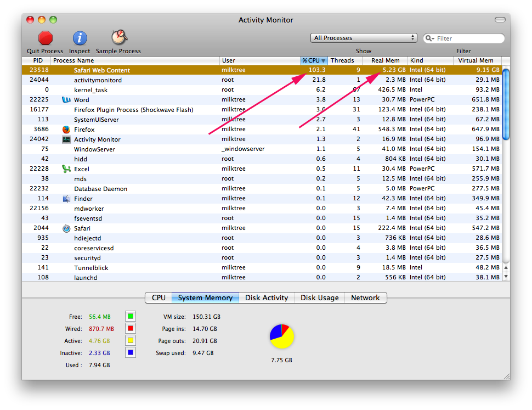Switch to the CPU tab

(159, 297)
